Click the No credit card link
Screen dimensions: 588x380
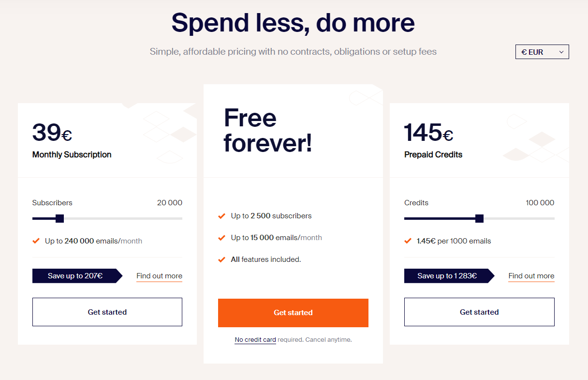click(x=255, y=340)
